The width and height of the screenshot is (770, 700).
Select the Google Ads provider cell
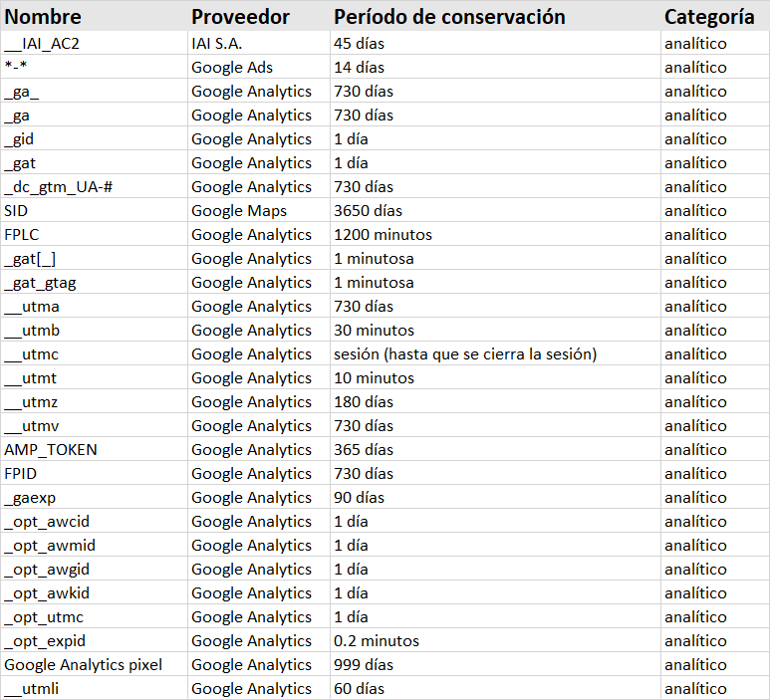[x=231, y=68]
